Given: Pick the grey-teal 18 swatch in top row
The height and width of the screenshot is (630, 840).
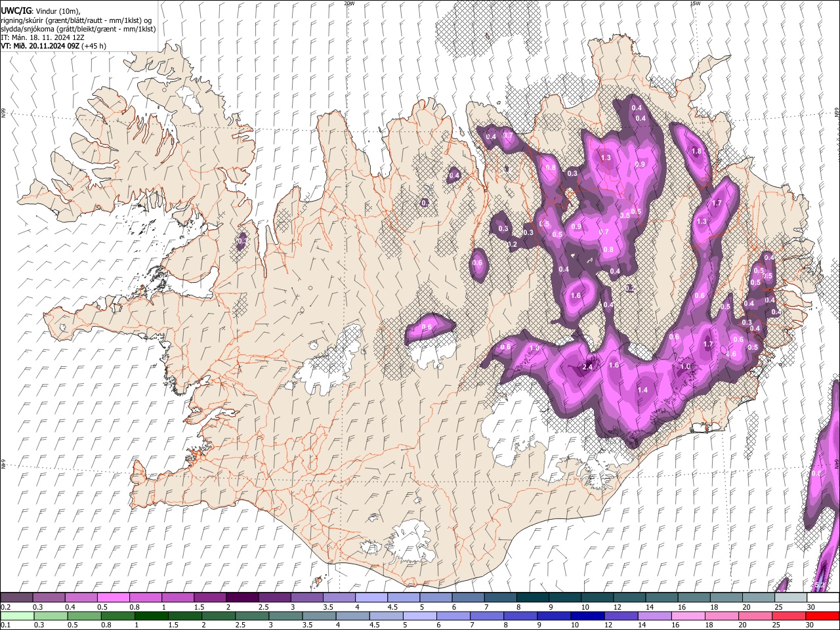Looking at the screenshot, I should pyautogui.click(x=725, y=597).
